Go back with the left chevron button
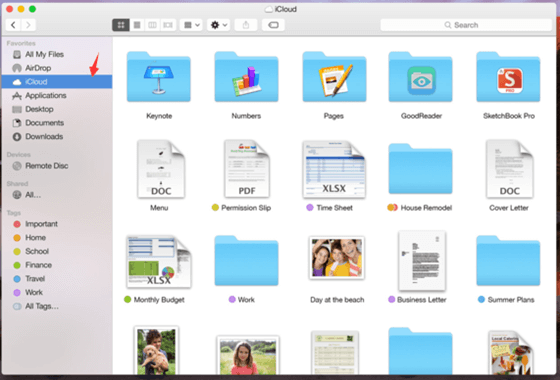The height and width of the screenshot is (380, 560). click(14, 25)
